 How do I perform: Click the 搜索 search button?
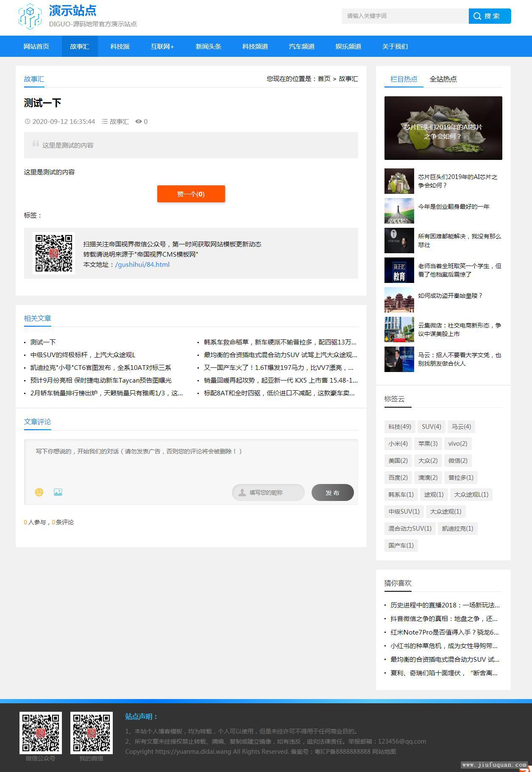[x=490, y=16]
